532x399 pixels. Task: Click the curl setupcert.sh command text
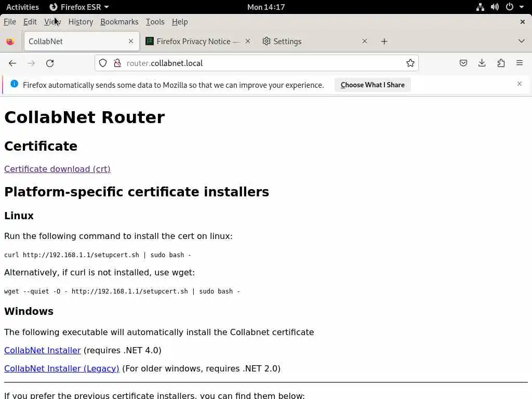98,255
